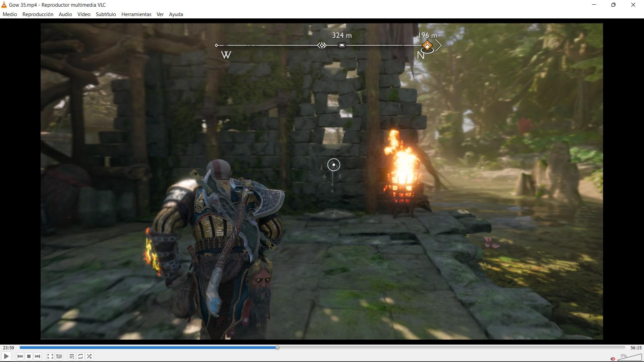Click the elapsed time label 23:59

coord(8,348)
